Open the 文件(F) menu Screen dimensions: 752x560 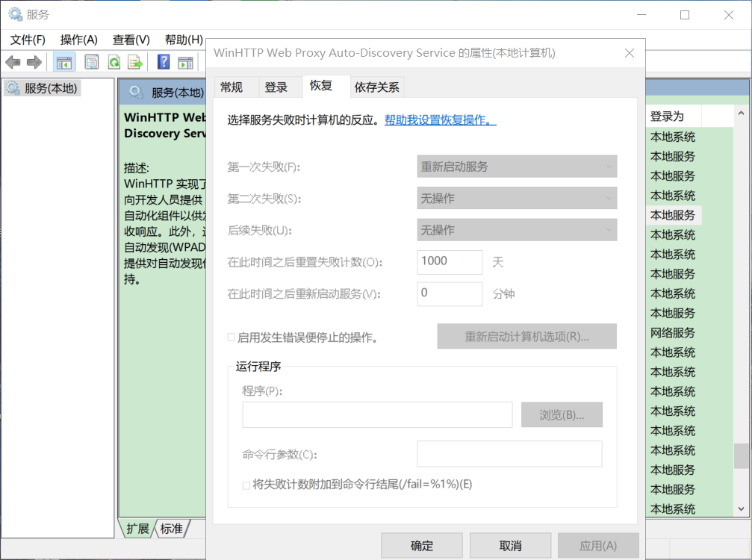(x=28, y=40)
